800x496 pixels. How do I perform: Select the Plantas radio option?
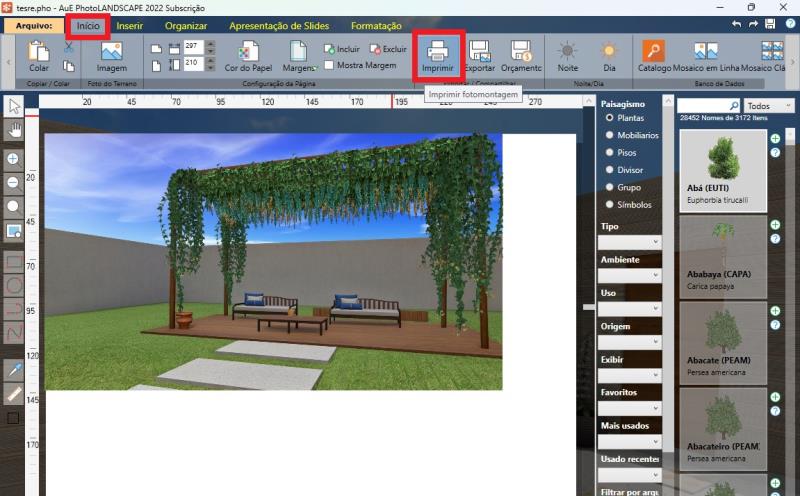[609, 118]
